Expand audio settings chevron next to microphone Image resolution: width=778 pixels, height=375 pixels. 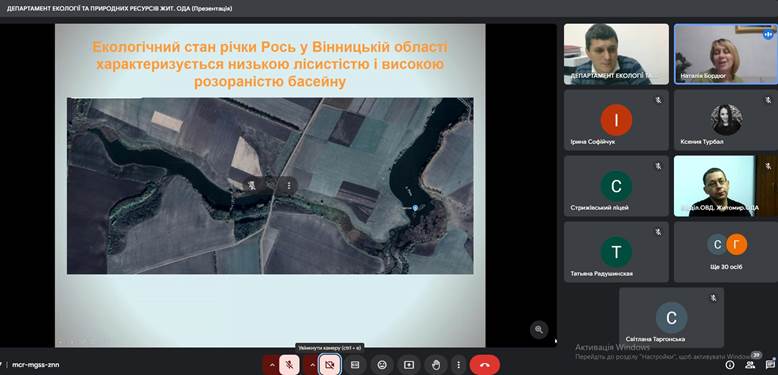(x=272, y=365)
